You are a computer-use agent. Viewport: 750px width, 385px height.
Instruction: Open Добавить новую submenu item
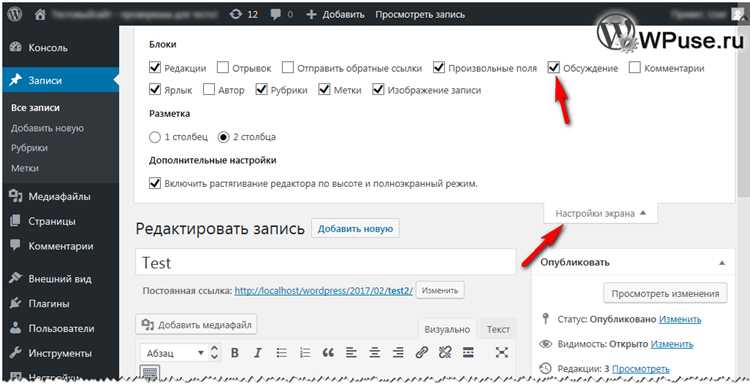pos(47,128)
